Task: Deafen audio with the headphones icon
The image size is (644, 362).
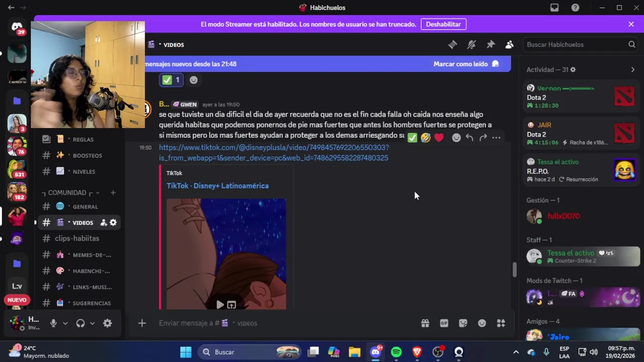Action: (80, 323)
